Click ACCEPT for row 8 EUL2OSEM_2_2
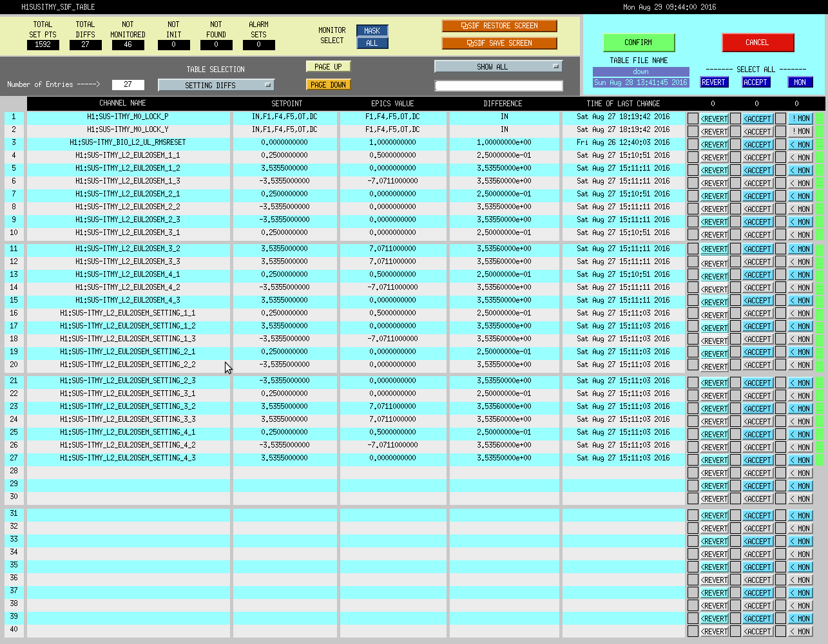The height and width of the screenshot is (644, 828). click(758, 209)
